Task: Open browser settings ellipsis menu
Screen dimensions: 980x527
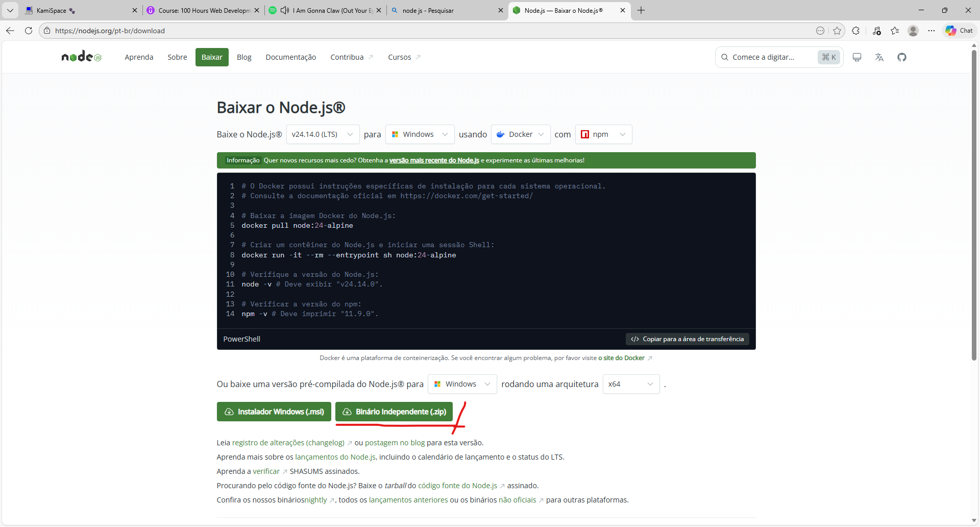Action: point(932,31)
